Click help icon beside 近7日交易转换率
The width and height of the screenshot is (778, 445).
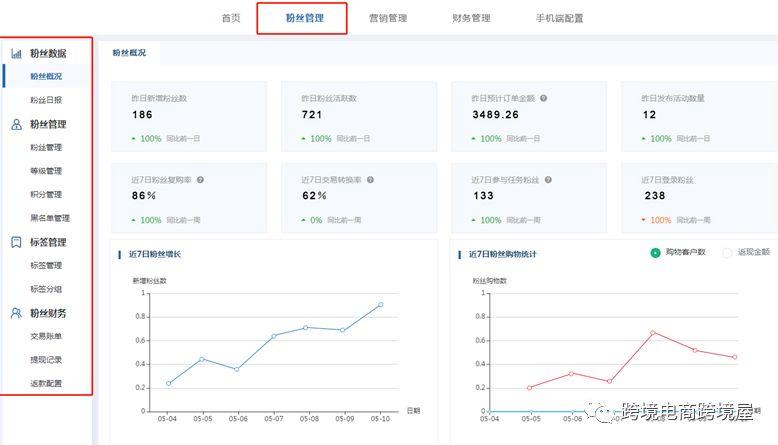click(x=371, y=180)
